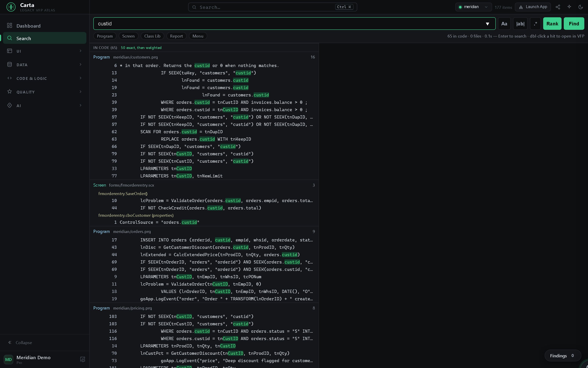Image resolution: width=588 pixels, height=368 pixels.
Task: Expand the DATA sidebar section
Action: point(45,65)
